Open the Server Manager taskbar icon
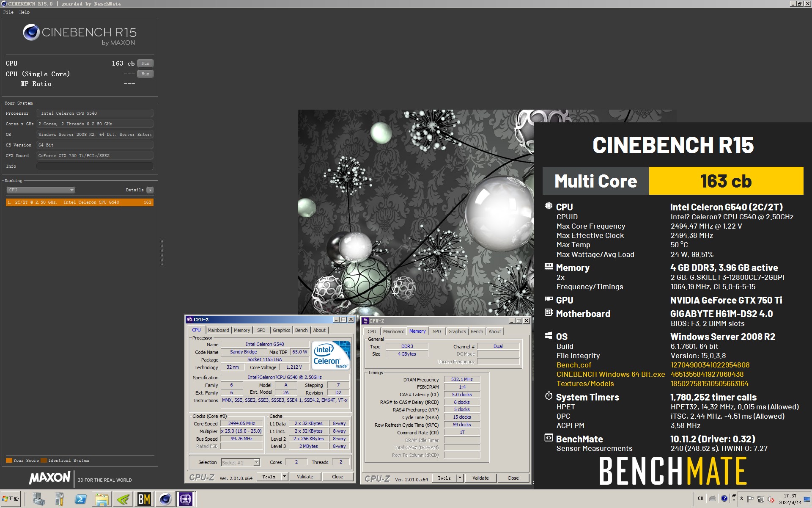 pos(38,499)
